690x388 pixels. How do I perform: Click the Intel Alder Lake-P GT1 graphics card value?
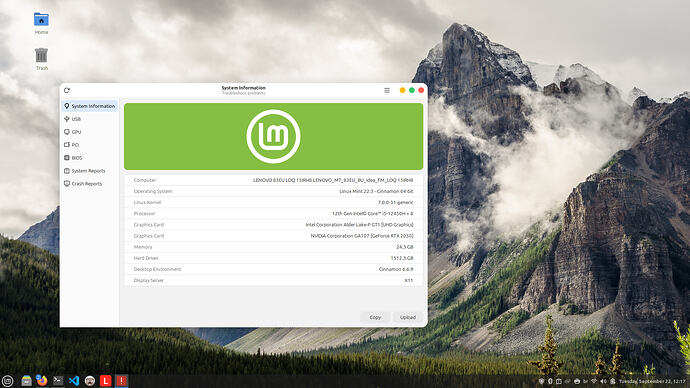coord(360,225)
